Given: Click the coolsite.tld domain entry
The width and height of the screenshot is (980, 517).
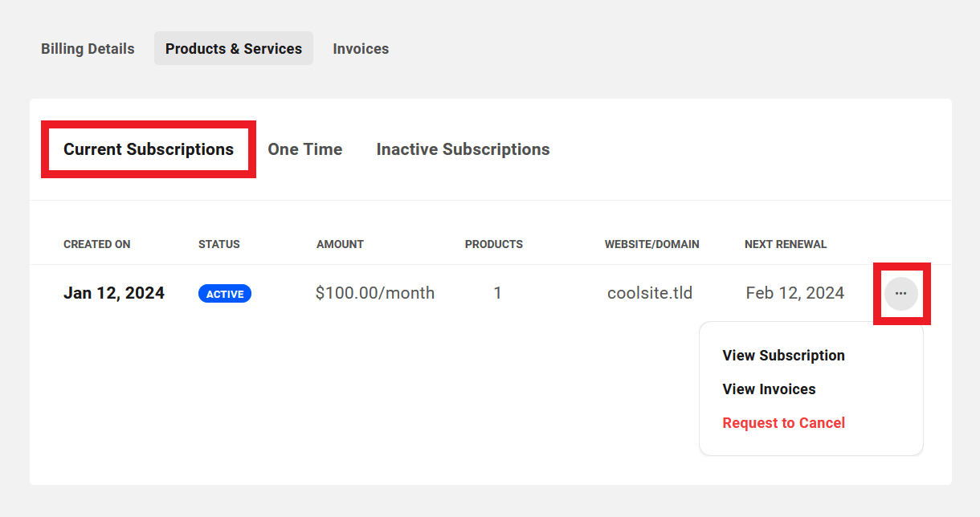Looking at the screenshot, I should pos(649,293).
